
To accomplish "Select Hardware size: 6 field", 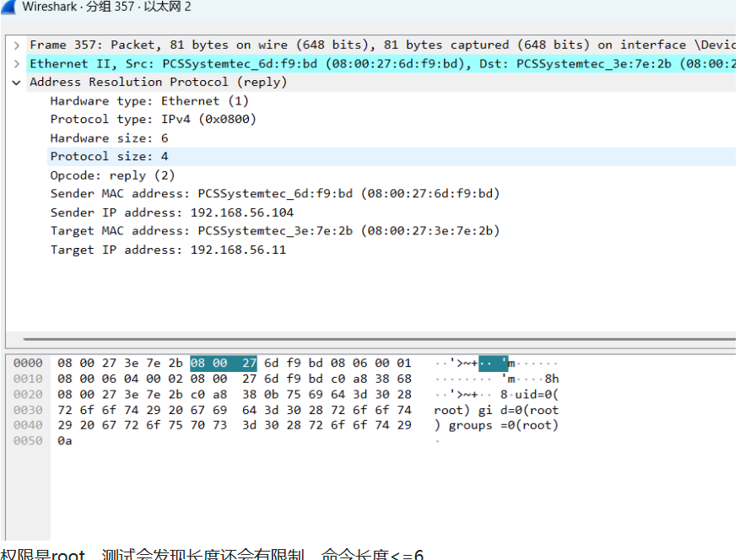I will (109, 138).
